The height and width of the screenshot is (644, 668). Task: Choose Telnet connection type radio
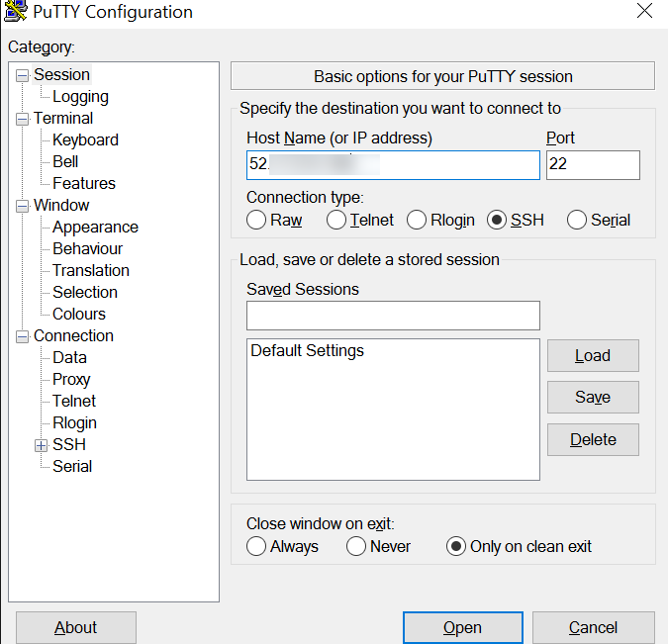[336, 221]
